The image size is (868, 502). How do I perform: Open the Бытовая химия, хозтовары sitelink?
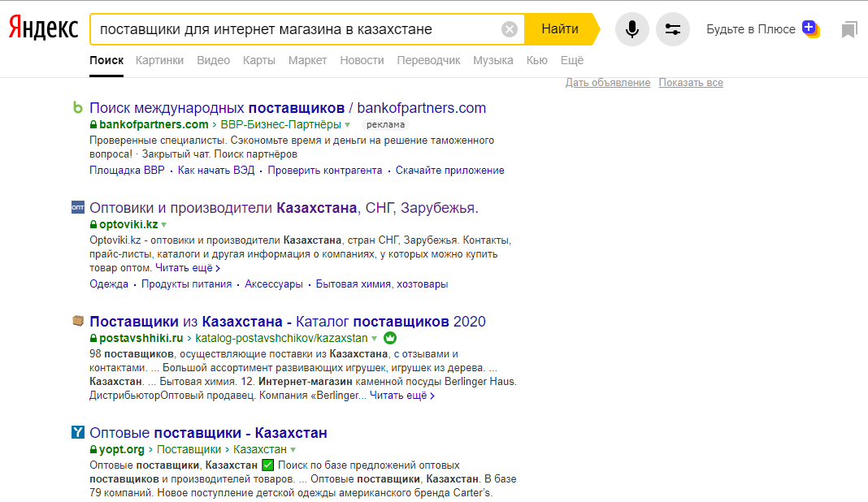tap(382, 284)
